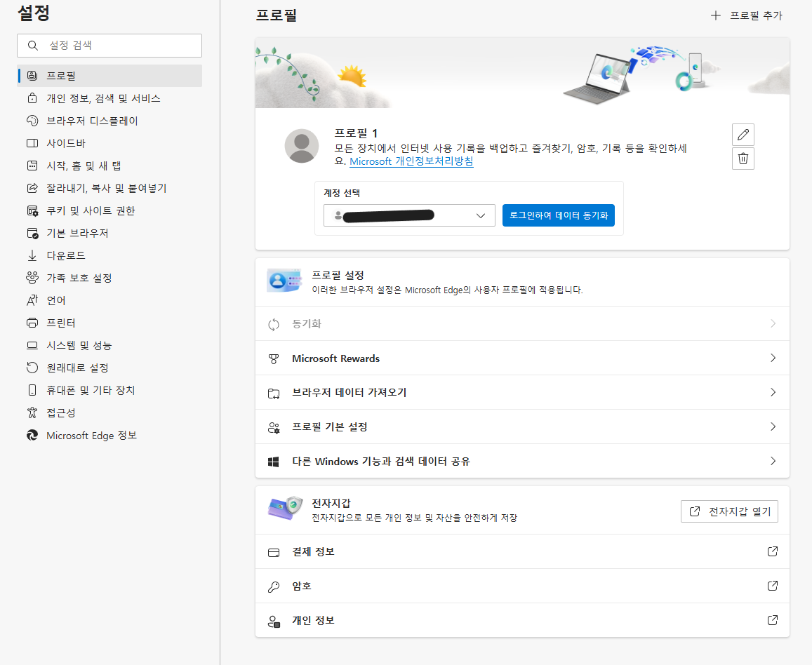812x665 pixels.
Task: Click the 개인 정보, 검색 및 서비스 lock icon
Action: click(x=32, y=98)
